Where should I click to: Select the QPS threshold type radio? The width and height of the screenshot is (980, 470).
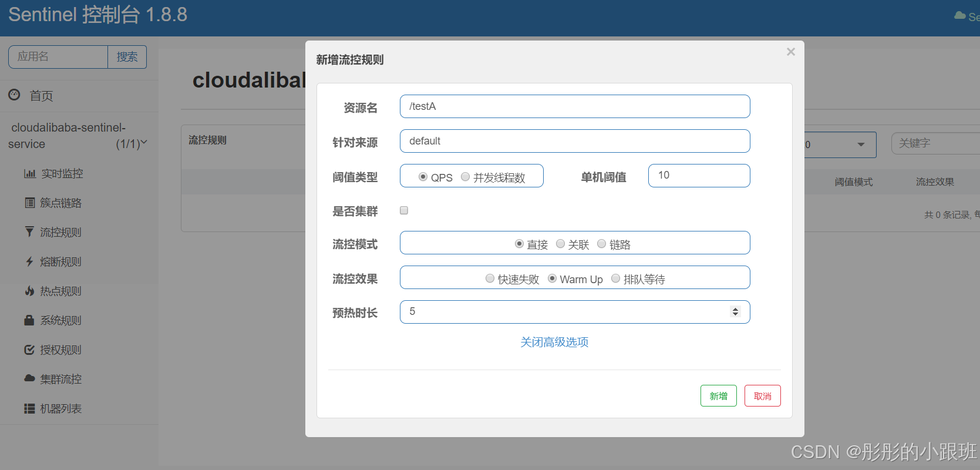(x=423, y=177)
